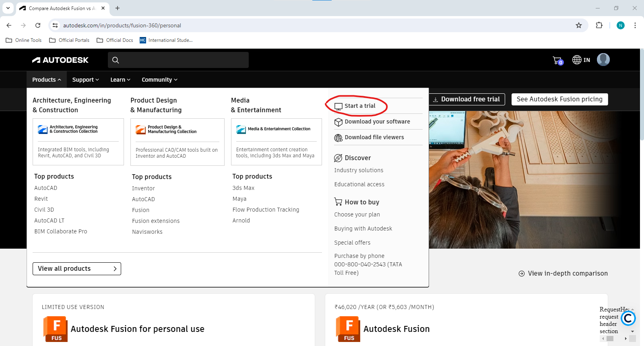
Task: Open the Maya product link
Action: click(x=239, y=199)
